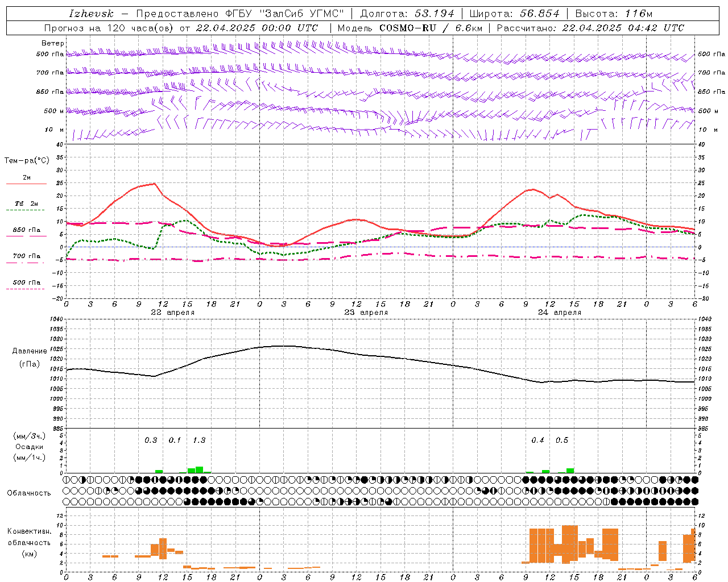This screenshot has width=728, height=582.
Task: Click the '0.4' precipitation amount value
Action: [537, 440]
